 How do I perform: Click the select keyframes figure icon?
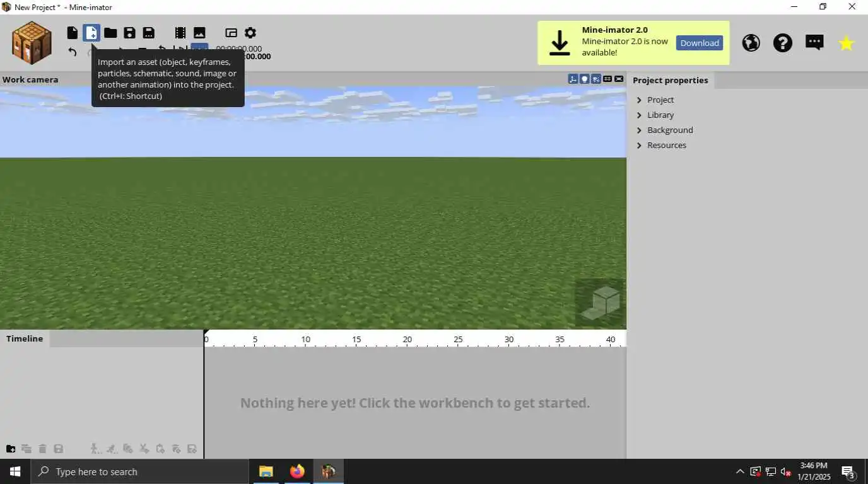[95, 449]
